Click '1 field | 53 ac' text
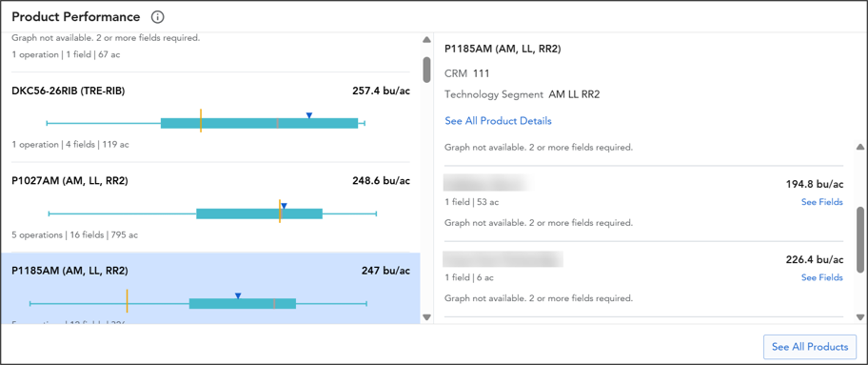Screen dimensions: 868x365 click(x=472, y=202)
